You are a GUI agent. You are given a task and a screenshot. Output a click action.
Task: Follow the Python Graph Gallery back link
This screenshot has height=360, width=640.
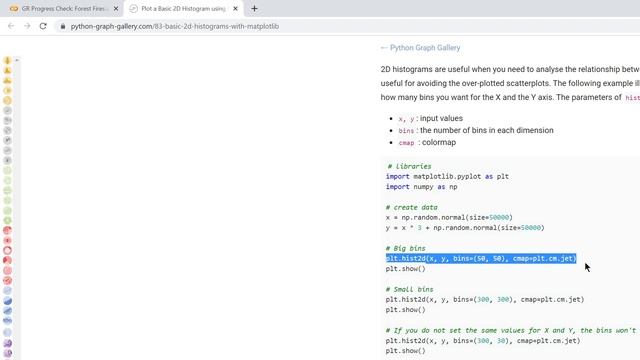[x=420, y=48]
